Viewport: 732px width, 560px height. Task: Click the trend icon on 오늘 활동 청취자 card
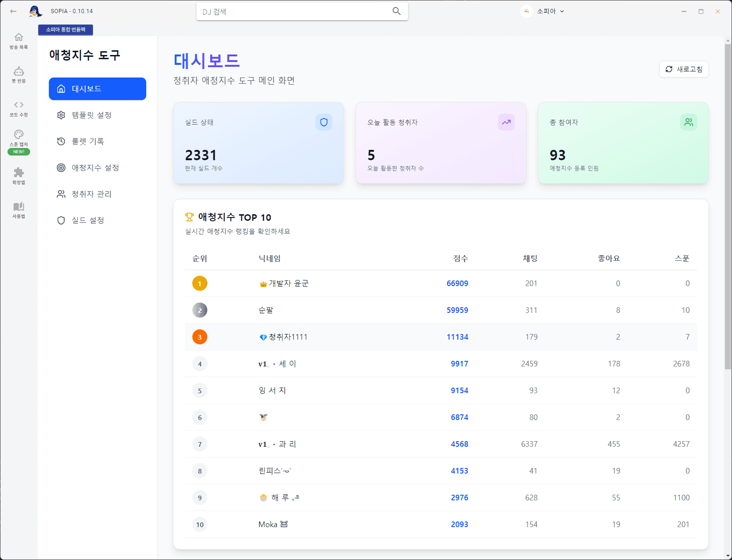coord(506,122)
